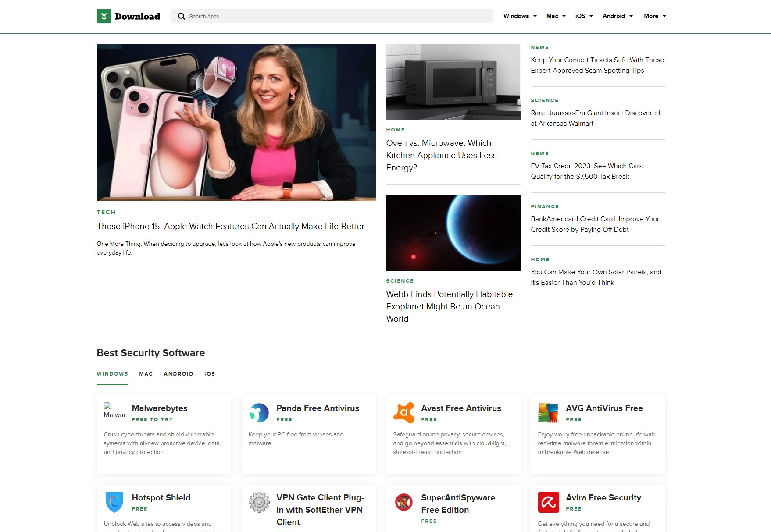
Task: Switch to the Mac security software tab
Action: point(146,374)
